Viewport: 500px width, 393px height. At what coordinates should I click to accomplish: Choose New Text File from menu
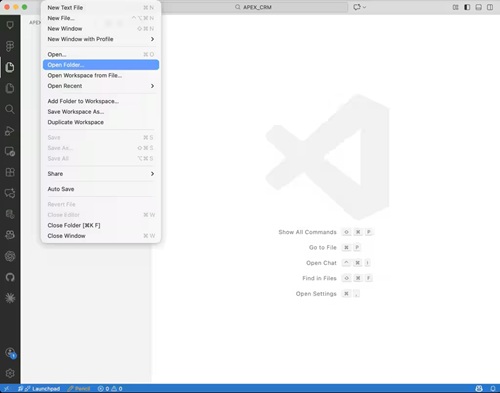[x=101, y=7]
